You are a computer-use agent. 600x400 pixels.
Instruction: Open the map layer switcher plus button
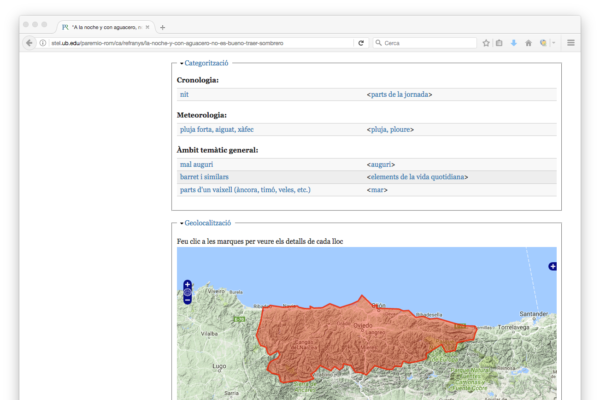click(x=552, y=266)
